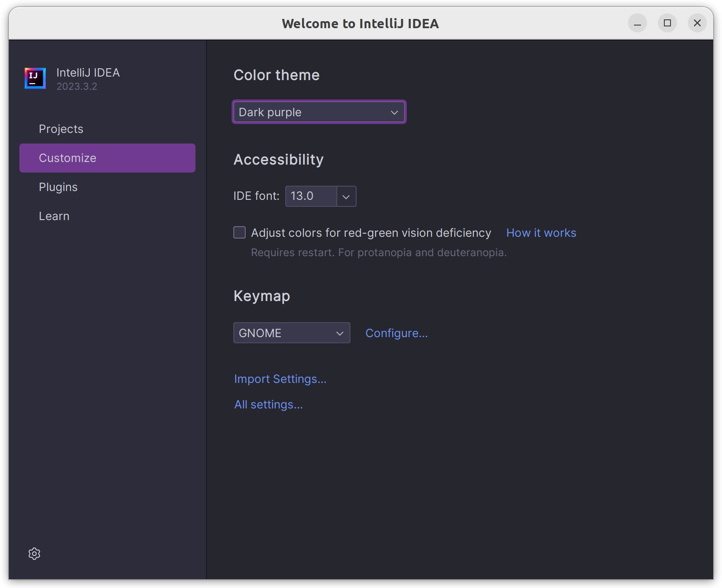
Task: Click the version text 2023.3.2
Action: (77, 86)
